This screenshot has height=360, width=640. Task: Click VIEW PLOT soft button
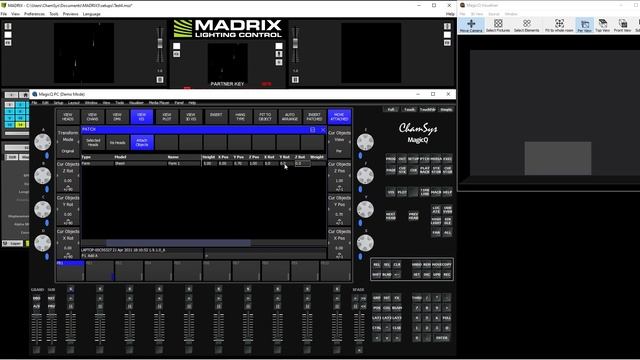coord(167,117)
